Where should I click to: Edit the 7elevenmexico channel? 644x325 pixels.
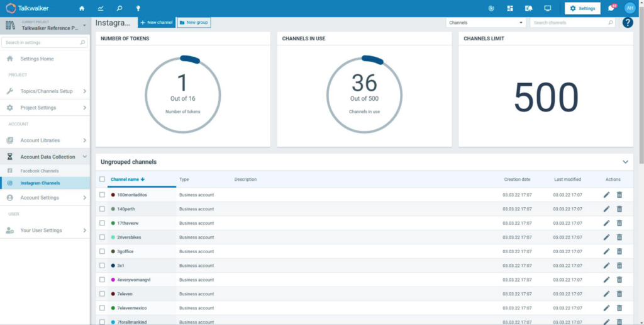607,308
